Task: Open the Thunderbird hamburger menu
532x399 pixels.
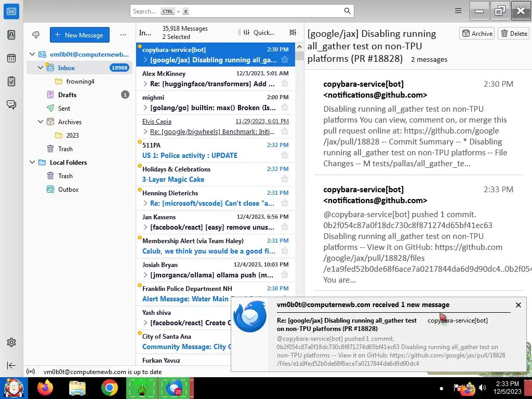Action: coord(458,11)
